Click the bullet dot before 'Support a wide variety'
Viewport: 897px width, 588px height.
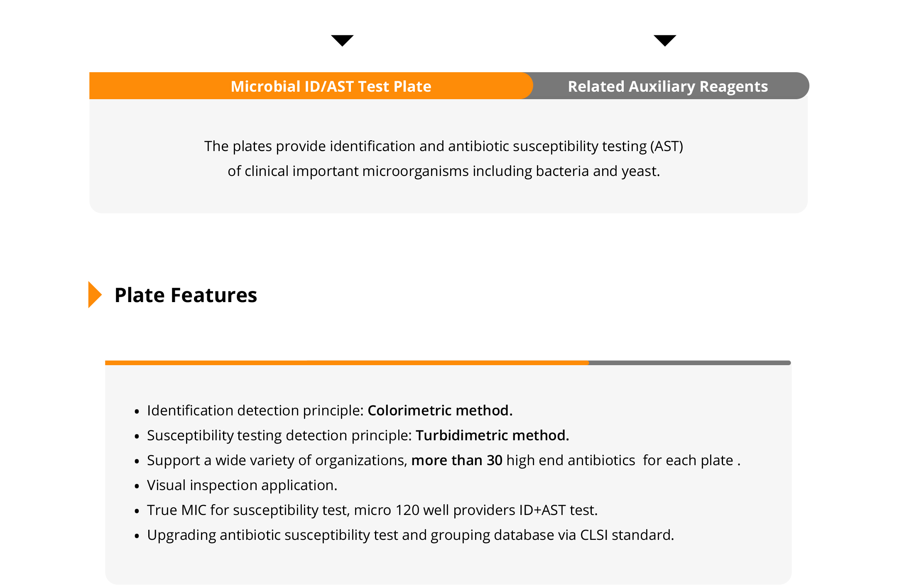137,461
